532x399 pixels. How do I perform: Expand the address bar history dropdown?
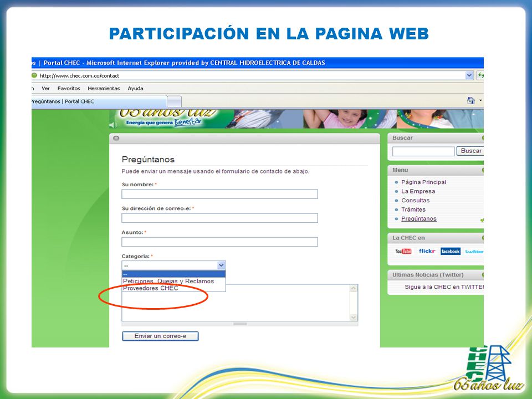click(469, 75)
